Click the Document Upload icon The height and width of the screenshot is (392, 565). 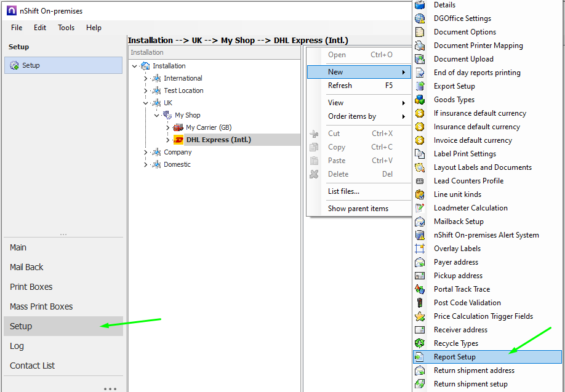pos(420,58)
